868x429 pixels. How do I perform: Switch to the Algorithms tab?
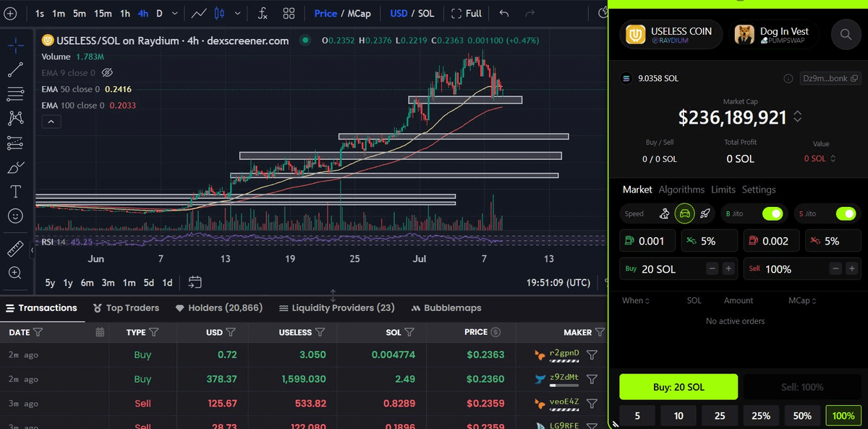click(681, 190)
